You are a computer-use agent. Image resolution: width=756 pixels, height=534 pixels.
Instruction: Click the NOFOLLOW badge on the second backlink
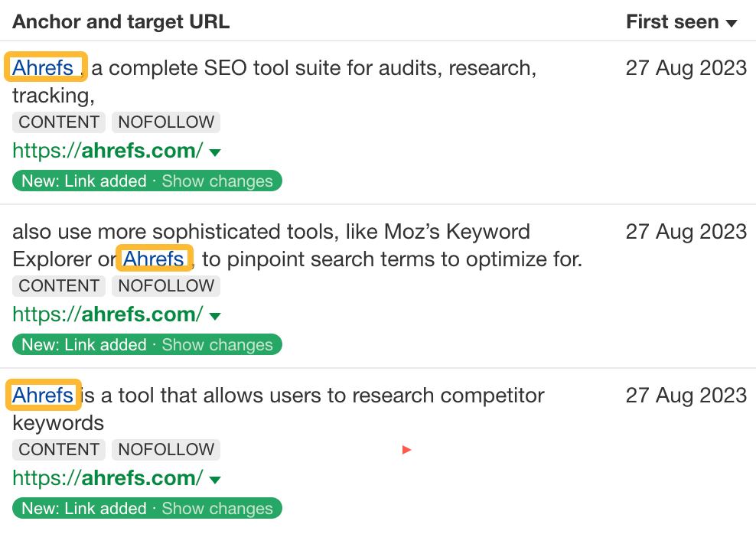[x=165, y=286]
